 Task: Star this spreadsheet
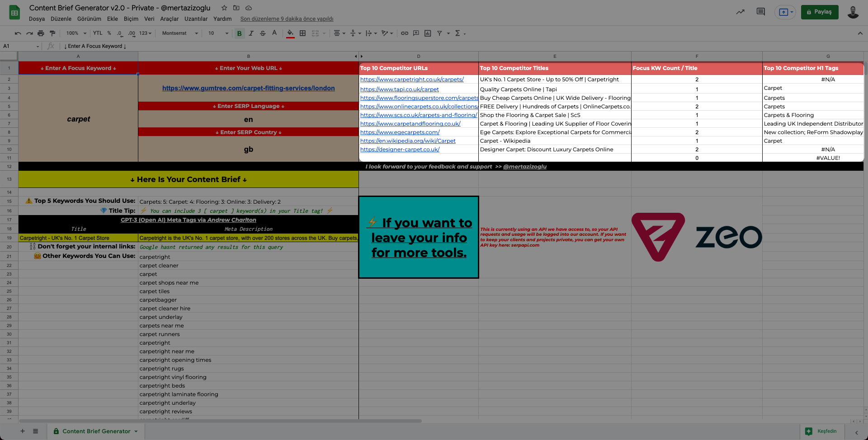click(x=224, y=8)
